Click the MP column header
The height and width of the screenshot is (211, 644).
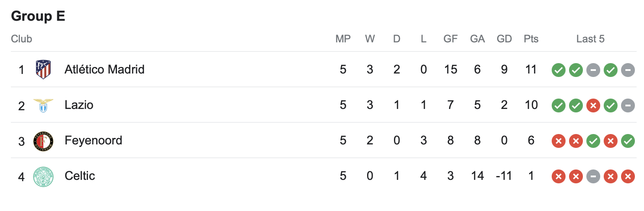click(343, 39)
